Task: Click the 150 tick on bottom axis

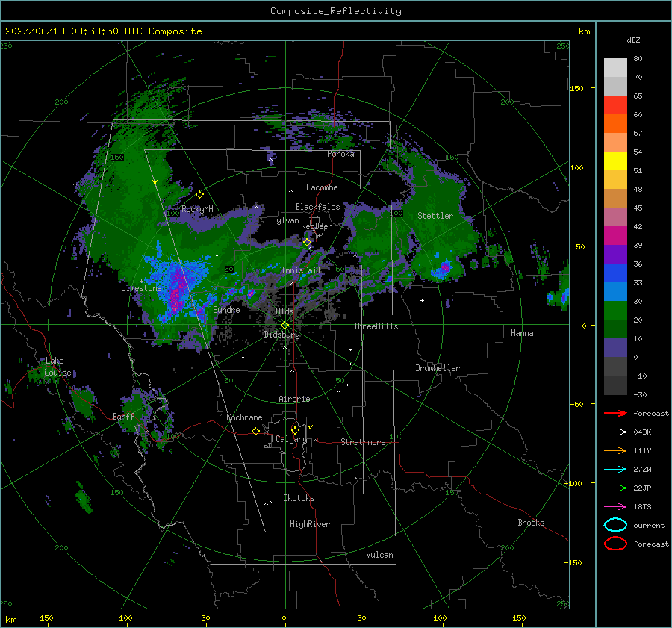Action: 519,618
